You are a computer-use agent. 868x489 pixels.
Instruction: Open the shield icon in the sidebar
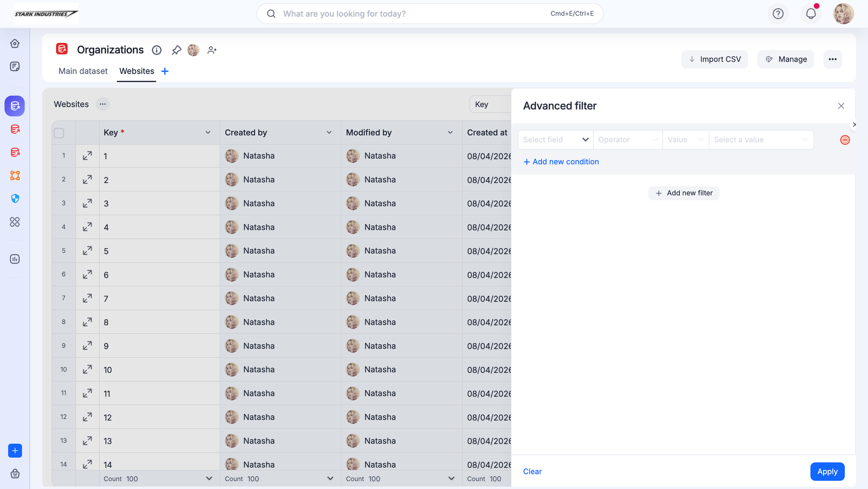(15, 199)
